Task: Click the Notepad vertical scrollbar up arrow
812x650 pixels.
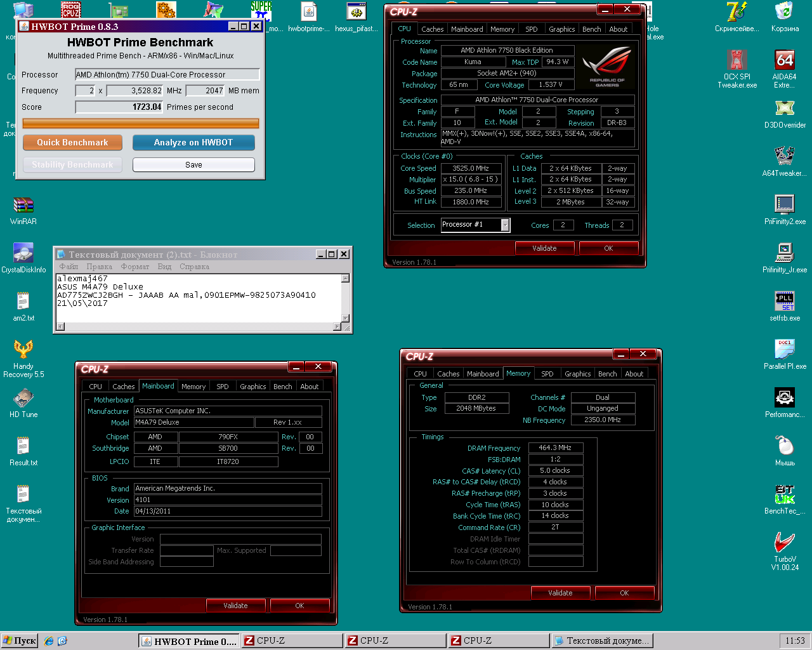Action: [x=346, y=278]
